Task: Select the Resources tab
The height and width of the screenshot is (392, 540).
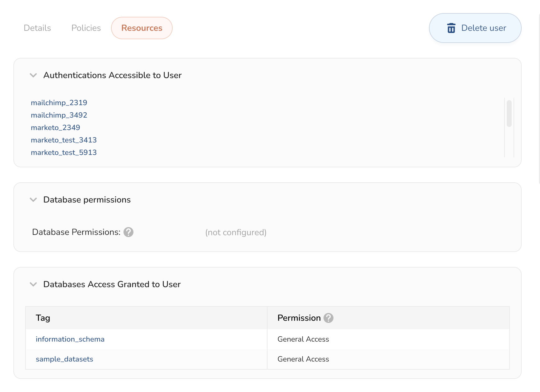Action: pyautogui.click(x=142, y=28)
